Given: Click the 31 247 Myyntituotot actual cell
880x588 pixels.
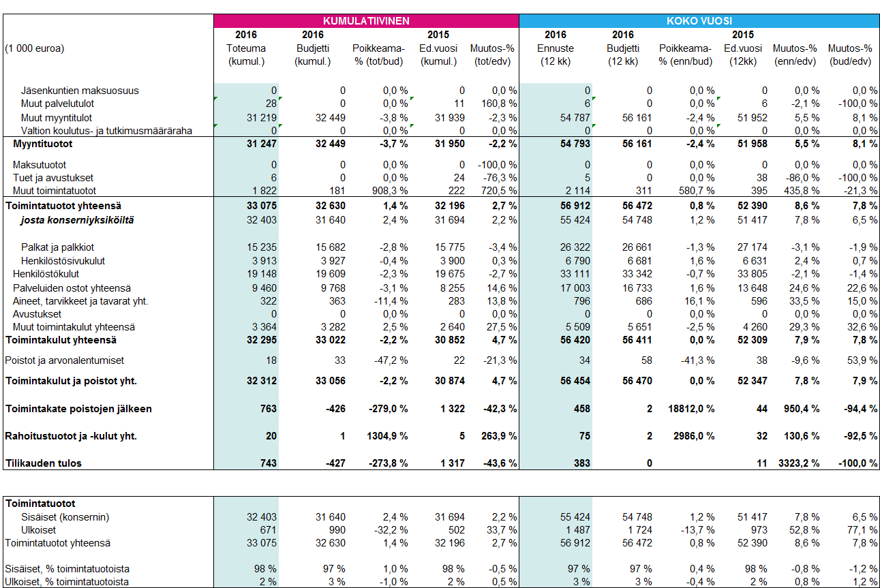Looking at the screenshot, I should 261,144.
